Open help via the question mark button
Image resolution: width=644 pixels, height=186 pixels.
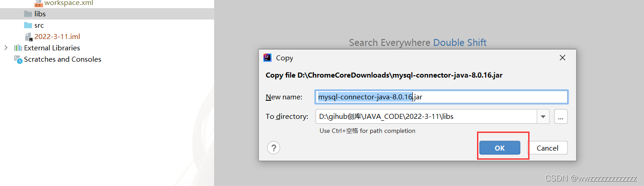[x=274, y=147]
